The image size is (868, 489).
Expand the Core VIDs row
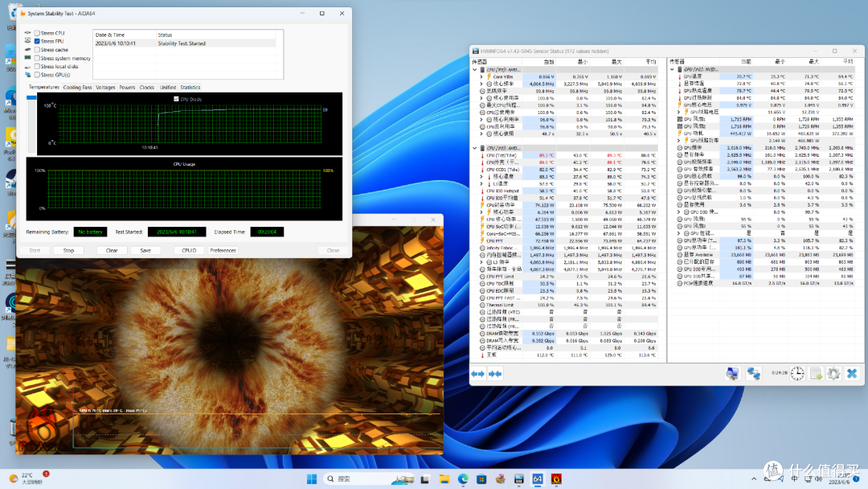click(481, 77)
